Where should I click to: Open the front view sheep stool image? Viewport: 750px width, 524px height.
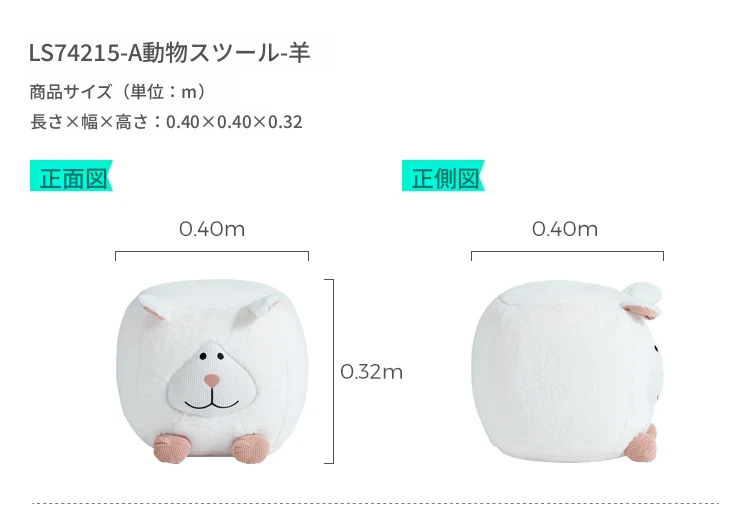[x=212, y=371]
